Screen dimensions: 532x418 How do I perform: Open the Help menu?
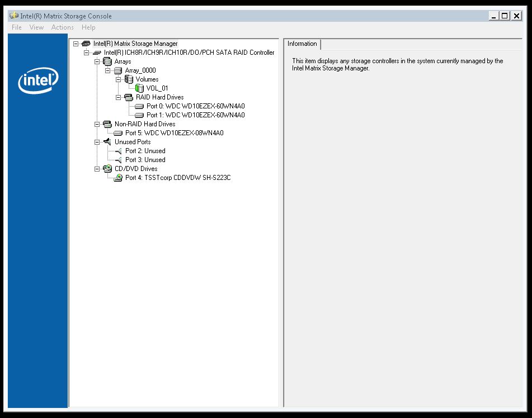(88, 27)
